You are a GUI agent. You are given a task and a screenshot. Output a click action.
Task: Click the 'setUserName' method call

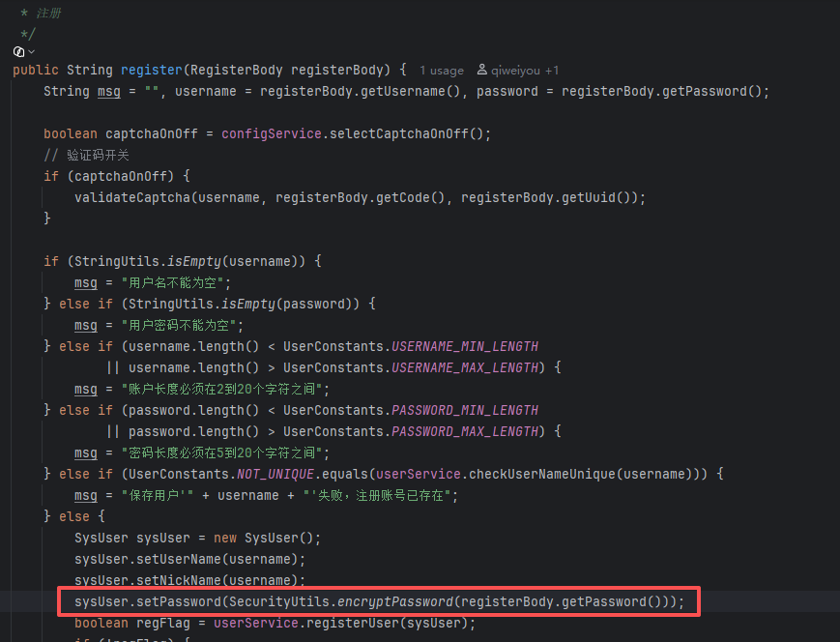(x=179, y=560)
